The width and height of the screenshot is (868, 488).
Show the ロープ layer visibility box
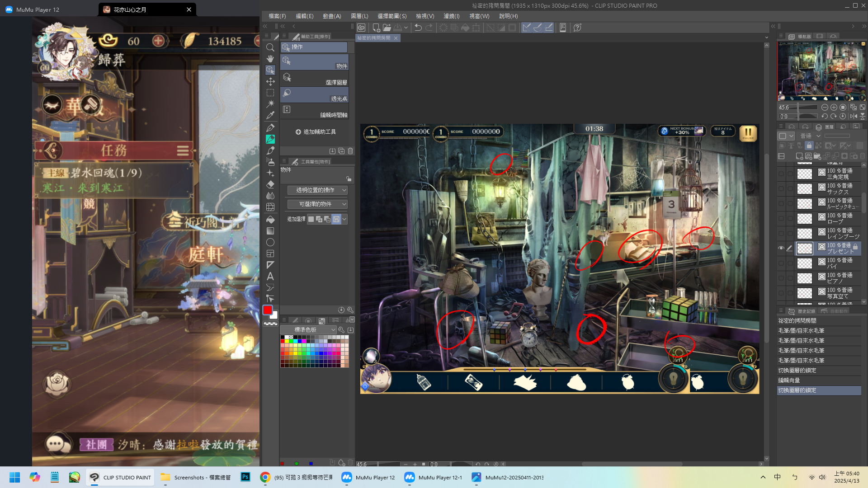pos(781,218)
